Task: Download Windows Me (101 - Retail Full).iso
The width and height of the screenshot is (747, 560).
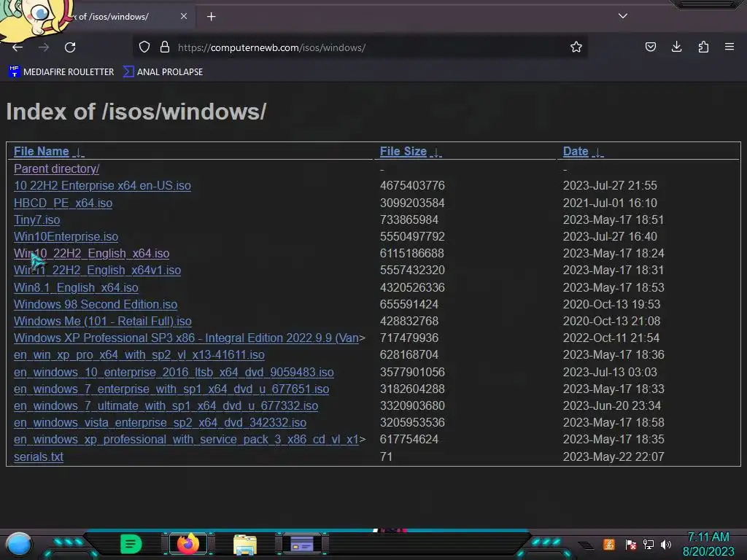Action: 102,321
